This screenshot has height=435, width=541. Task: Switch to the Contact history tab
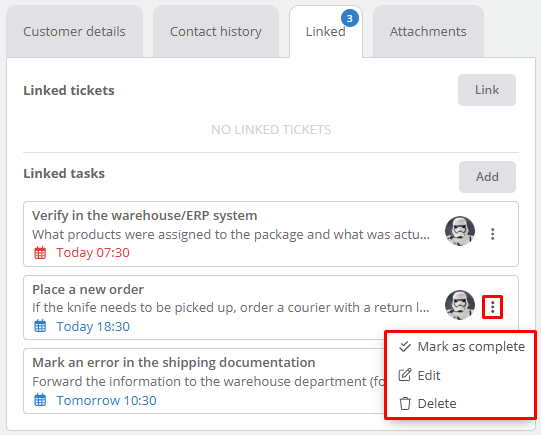coord(216,31)
